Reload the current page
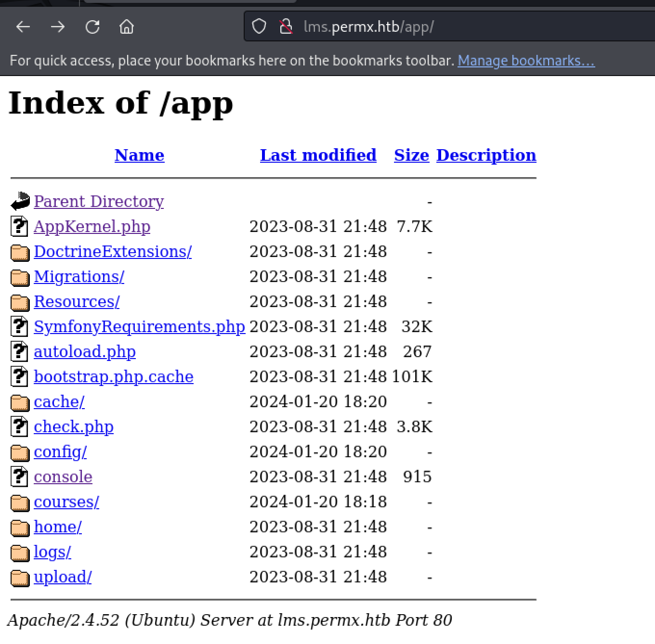655x644 pixels. 92,27
